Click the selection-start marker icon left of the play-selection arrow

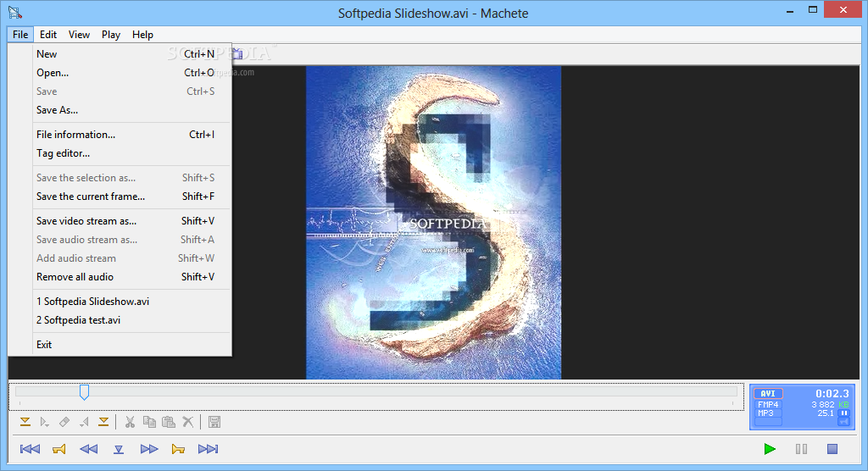[25, 423]
